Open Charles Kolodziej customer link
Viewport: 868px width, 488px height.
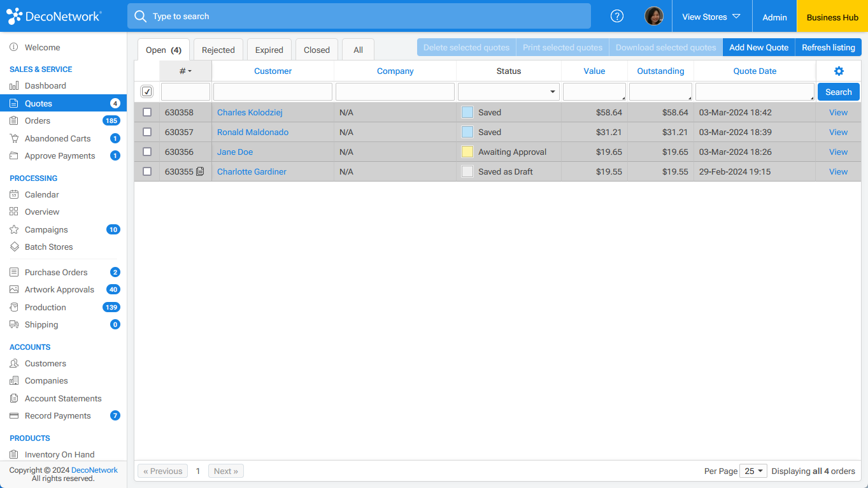click(250, 112)
